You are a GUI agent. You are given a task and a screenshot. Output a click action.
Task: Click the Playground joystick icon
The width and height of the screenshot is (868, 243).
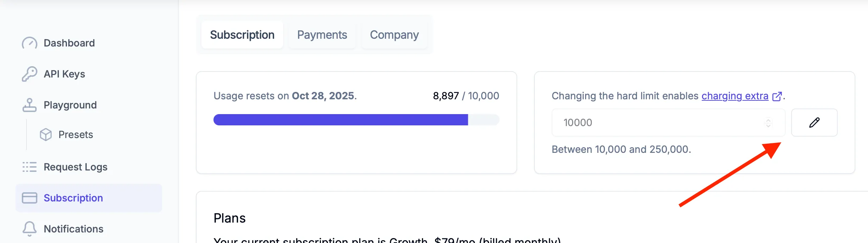point(30,105)
